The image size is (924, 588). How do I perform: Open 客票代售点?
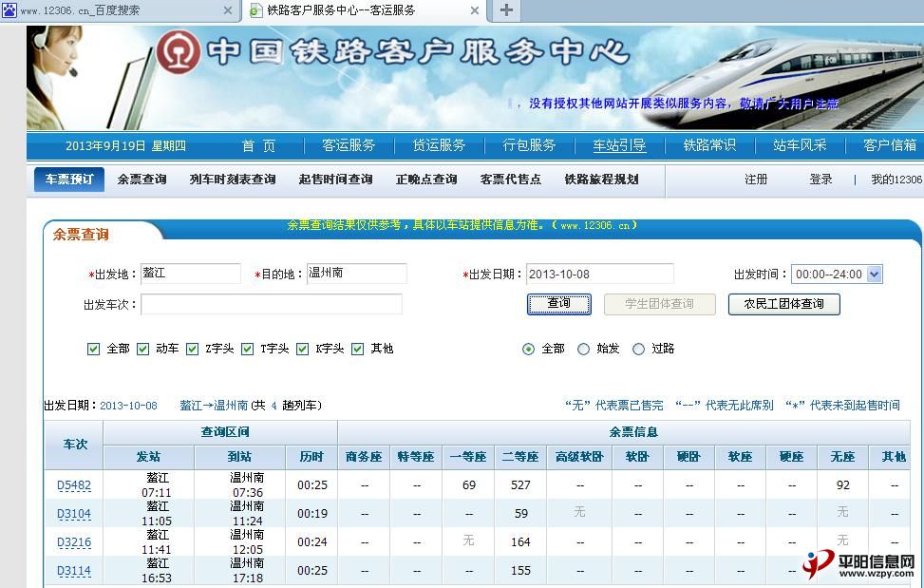click(511, 180)
